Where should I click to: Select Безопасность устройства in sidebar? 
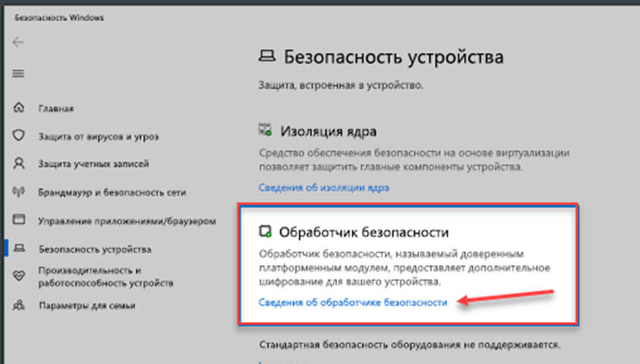(95, 249)
